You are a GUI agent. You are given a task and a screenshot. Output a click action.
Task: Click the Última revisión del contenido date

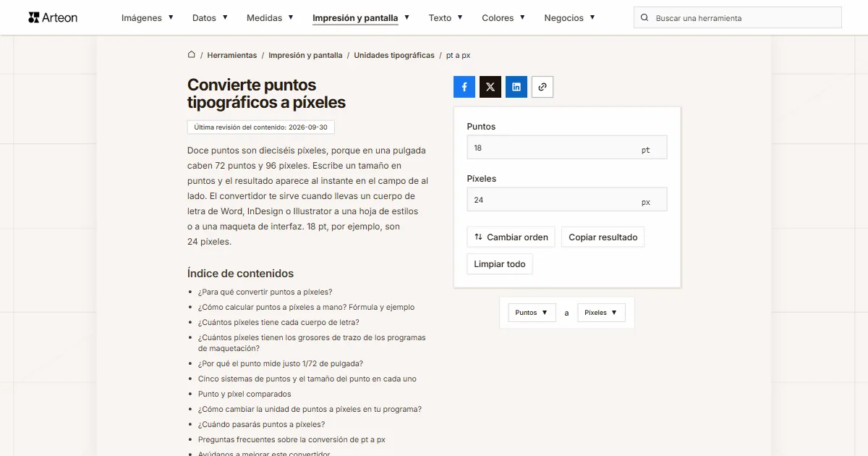[260, 127]
